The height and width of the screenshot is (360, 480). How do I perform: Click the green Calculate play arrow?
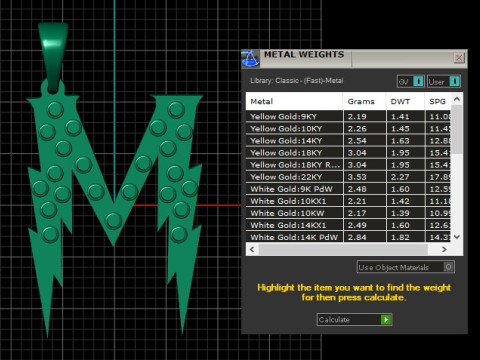386,319
